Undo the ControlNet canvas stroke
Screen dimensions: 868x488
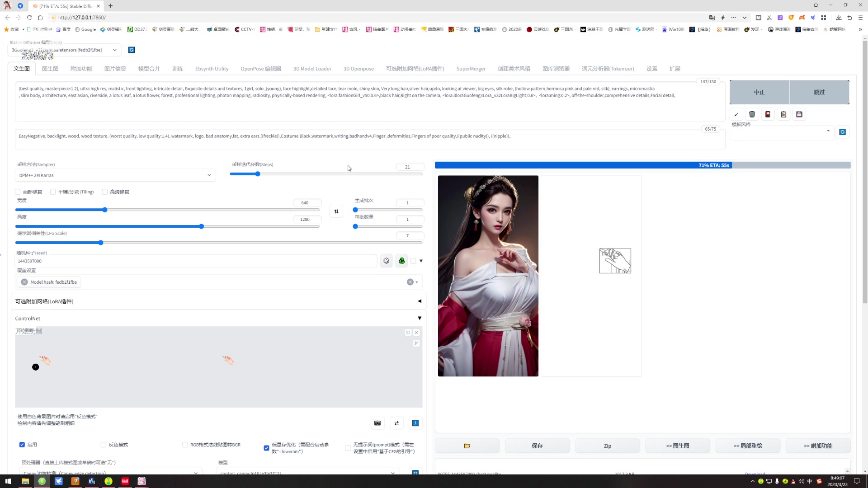(408, 333)
